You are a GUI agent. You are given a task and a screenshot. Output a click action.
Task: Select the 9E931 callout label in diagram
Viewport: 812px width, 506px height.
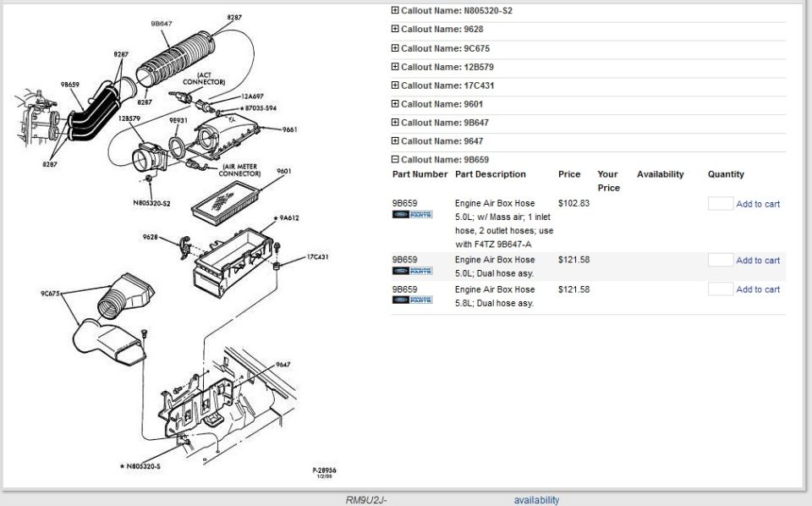coord(178,120)
